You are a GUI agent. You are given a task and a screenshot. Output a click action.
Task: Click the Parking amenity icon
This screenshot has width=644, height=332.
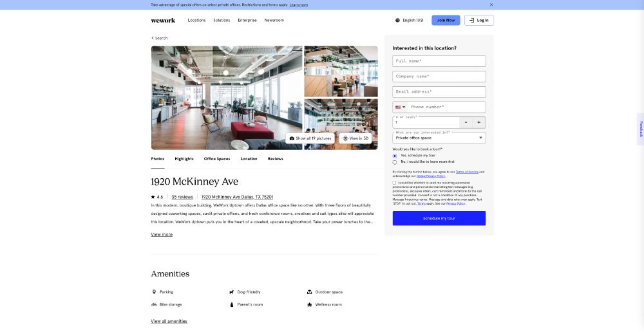[154, 292]
